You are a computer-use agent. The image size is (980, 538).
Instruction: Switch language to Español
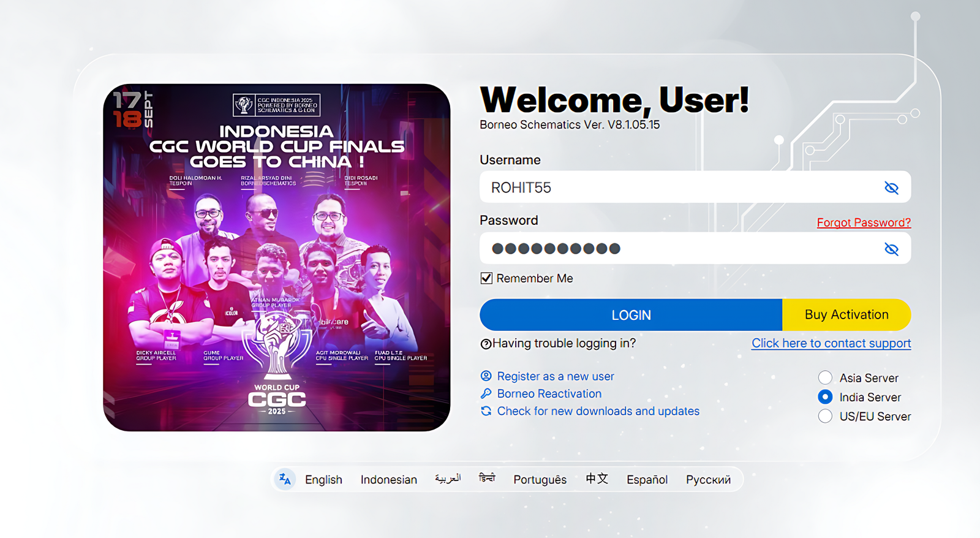647,480
